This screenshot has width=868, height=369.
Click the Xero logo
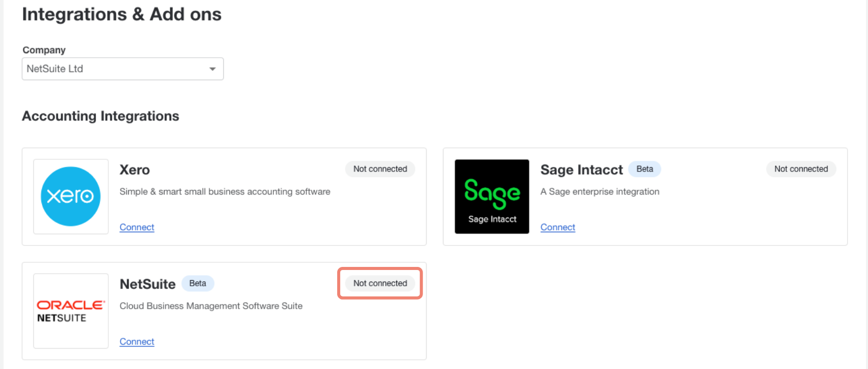pos(71,196)
